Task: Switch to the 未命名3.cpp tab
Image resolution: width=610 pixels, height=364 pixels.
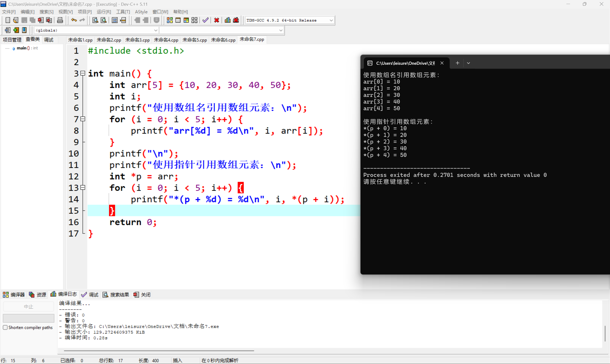Action: click(x=137, y=40)
